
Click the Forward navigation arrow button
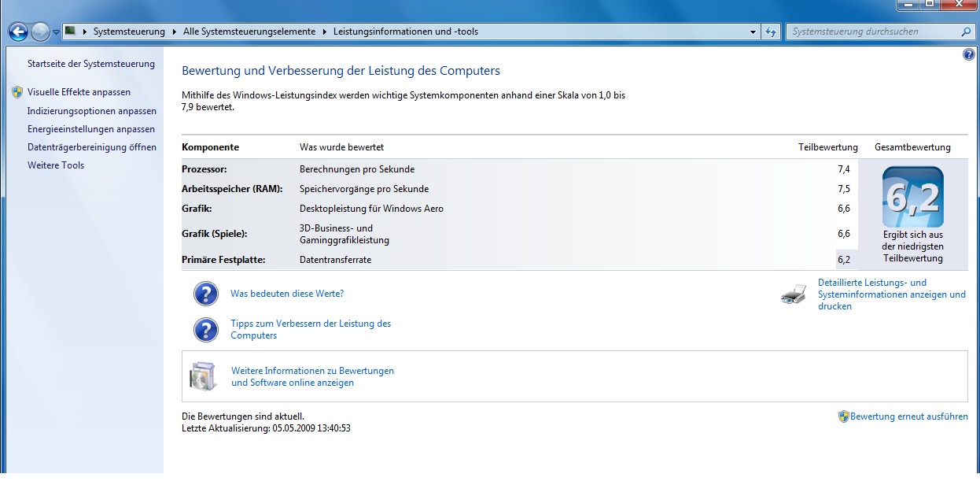[41, 31]
